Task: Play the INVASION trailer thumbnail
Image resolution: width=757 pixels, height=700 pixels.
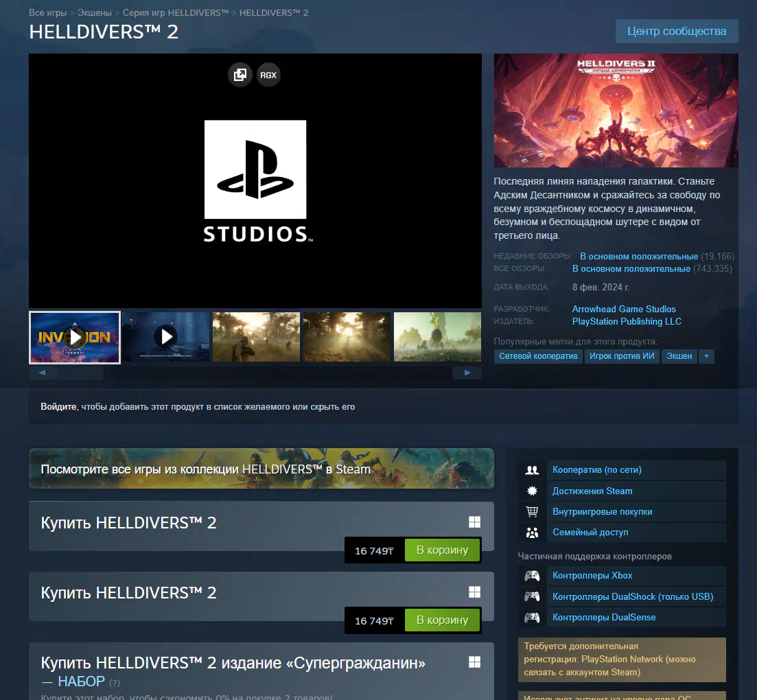Action: click(x=75, y=337)
